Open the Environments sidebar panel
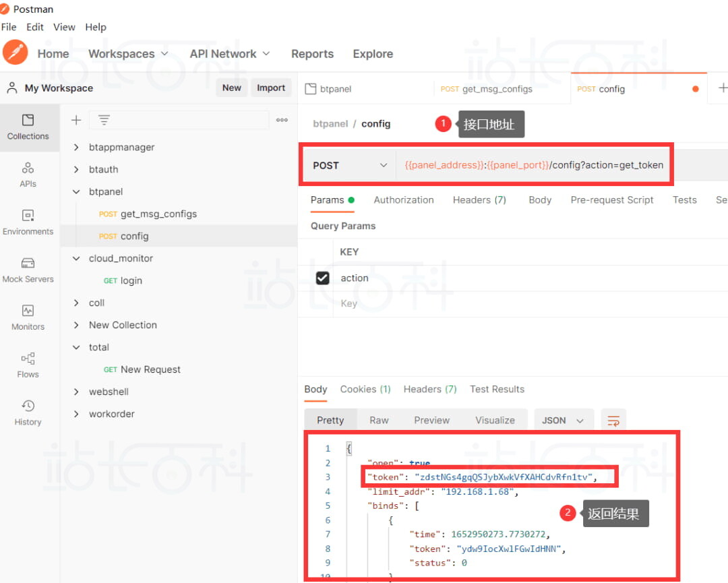728x583 pixels. (x=28, y=222)
